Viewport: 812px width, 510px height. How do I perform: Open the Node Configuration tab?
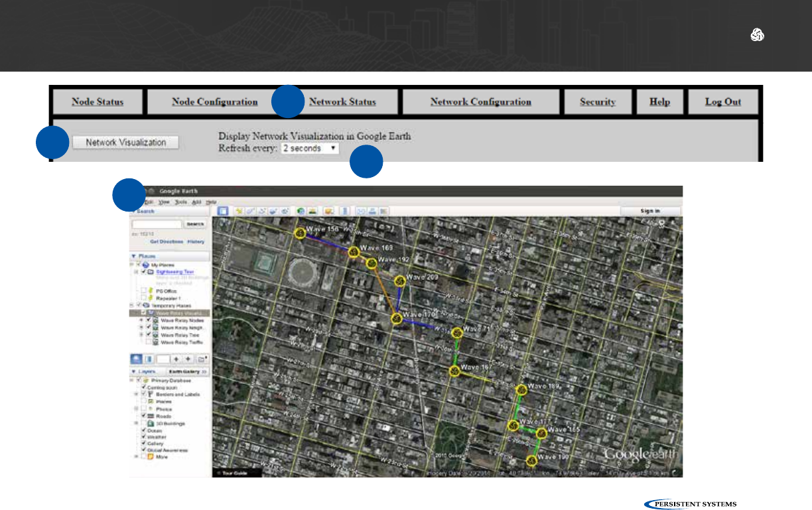pyautogui.click(x=214, y=101)
